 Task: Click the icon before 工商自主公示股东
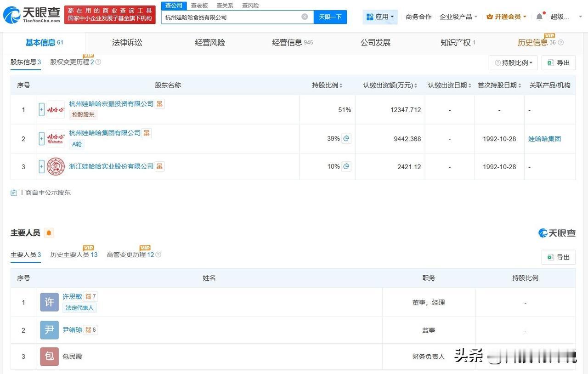pyautogui.click(x=14, y=193)
